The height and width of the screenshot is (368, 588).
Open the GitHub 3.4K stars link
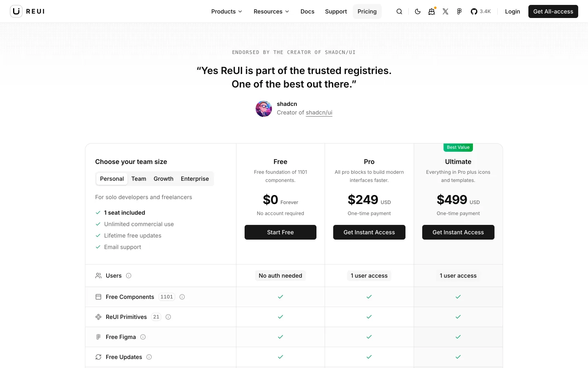[x=481, y=11]
